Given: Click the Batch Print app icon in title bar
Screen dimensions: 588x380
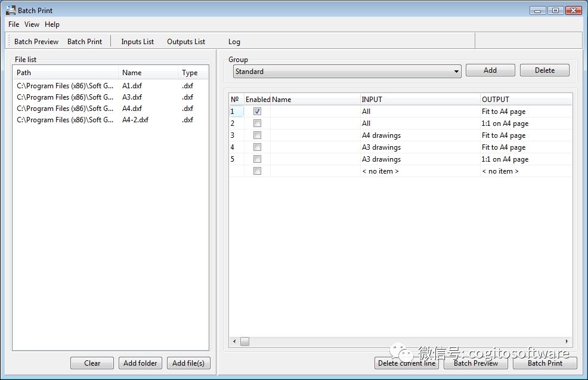Looking at the screenshot, I should tap(11, 10).
